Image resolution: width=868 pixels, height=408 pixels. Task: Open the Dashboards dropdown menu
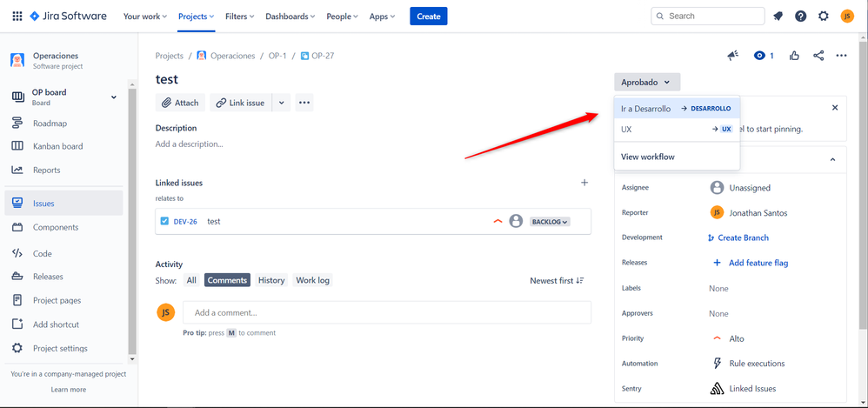pos(290,16)
